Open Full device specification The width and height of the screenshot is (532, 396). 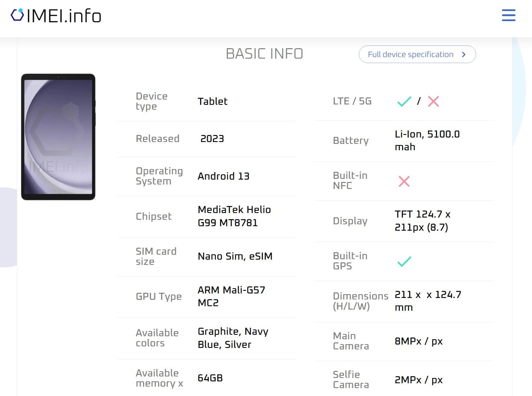pyautogui.click(x=417, y=54)
